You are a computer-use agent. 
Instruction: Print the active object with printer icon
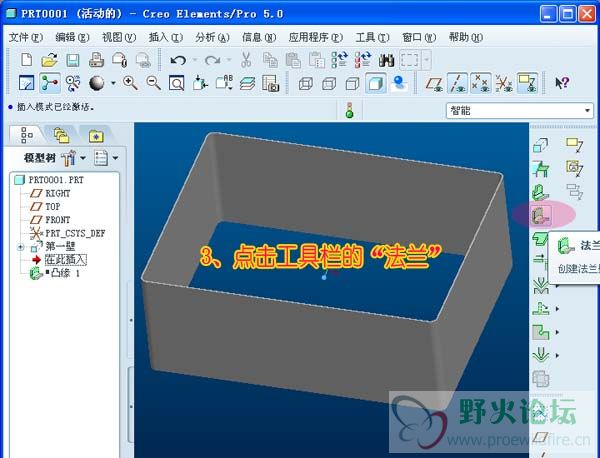tap(96, 60)
